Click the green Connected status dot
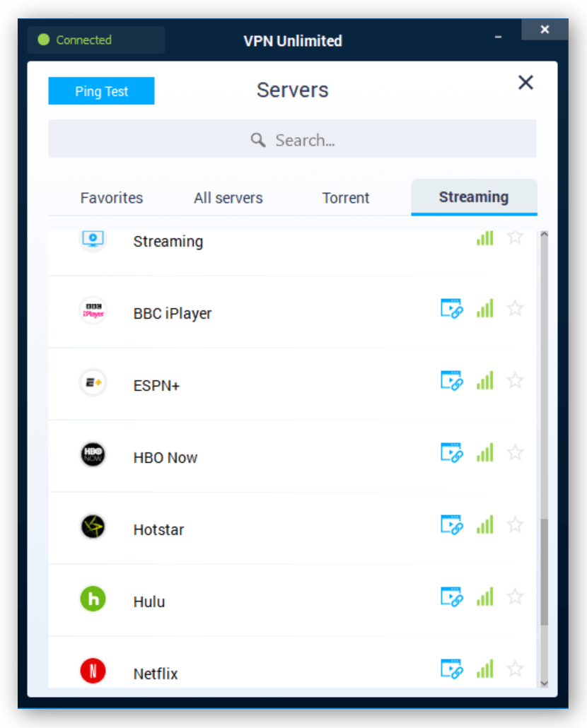The image size is (587, 728). [44, 40]
